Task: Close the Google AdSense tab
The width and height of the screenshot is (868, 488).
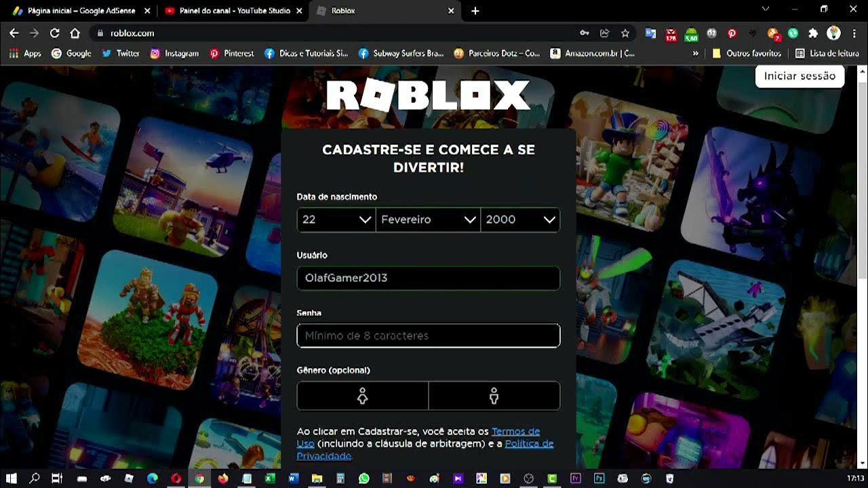Action: pyautogui.click(x=147, y=11)
